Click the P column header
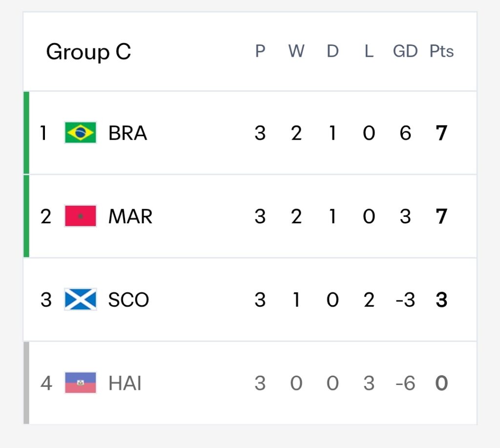 [x=260, y=51]
